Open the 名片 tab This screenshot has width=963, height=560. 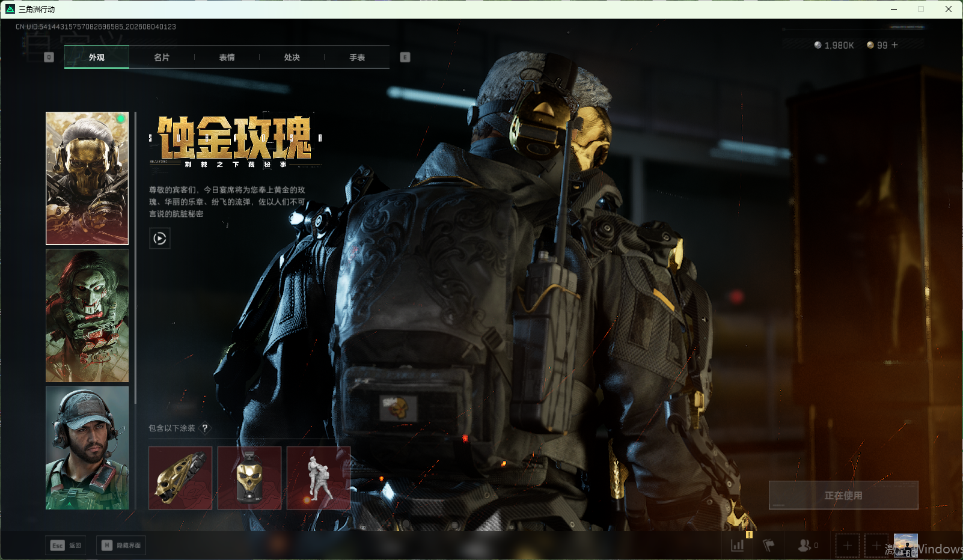pos(162,57)
